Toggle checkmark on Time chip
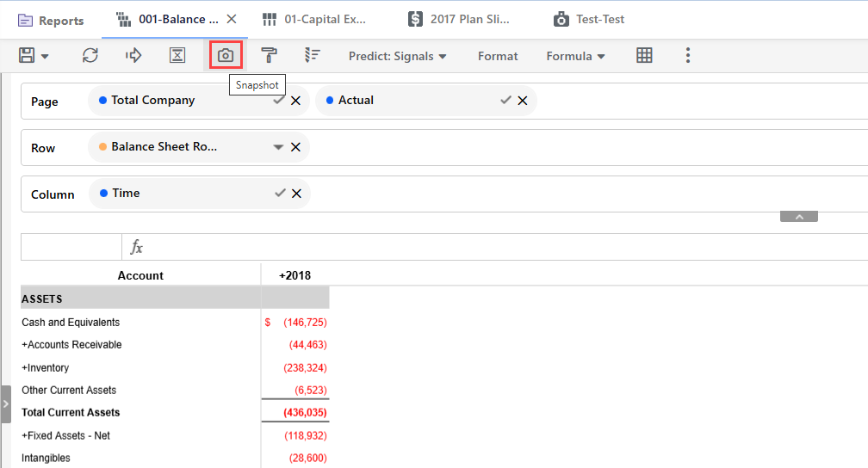 click(x=280, y=194)
